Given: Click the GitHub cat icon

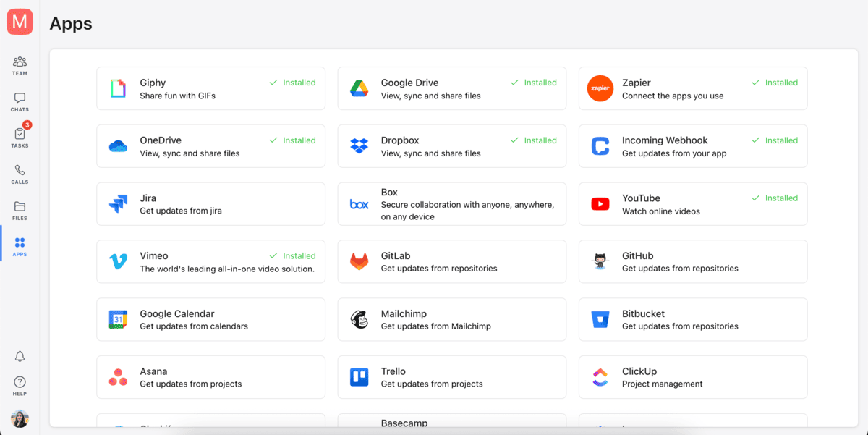Looking at the screenshot, I should coord(600,261).
